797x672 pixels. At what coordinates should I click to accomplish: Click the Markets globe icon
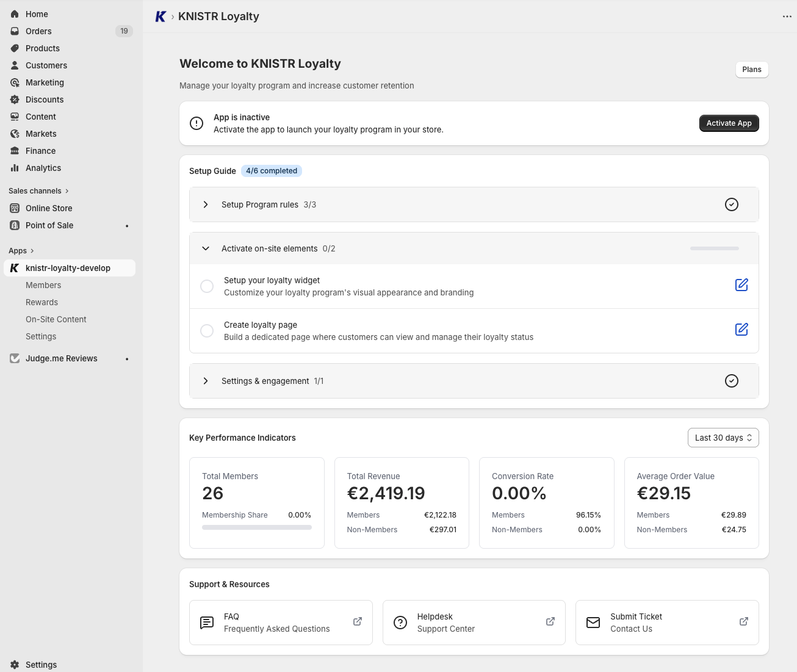15,134
